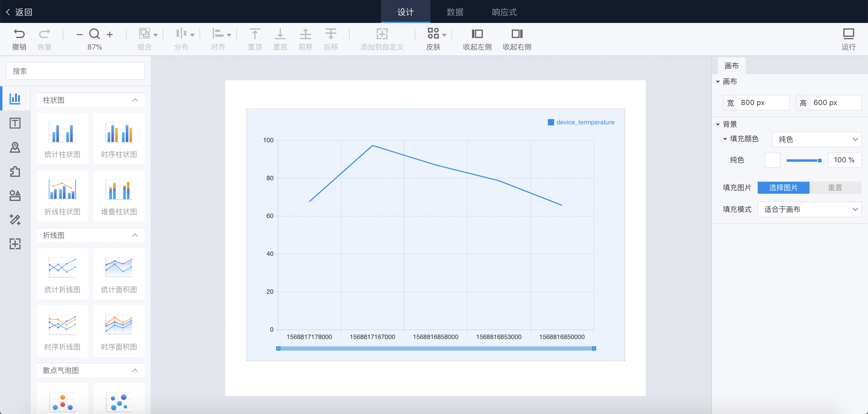Click the magnifier zoom reset icon

[94, 34]
